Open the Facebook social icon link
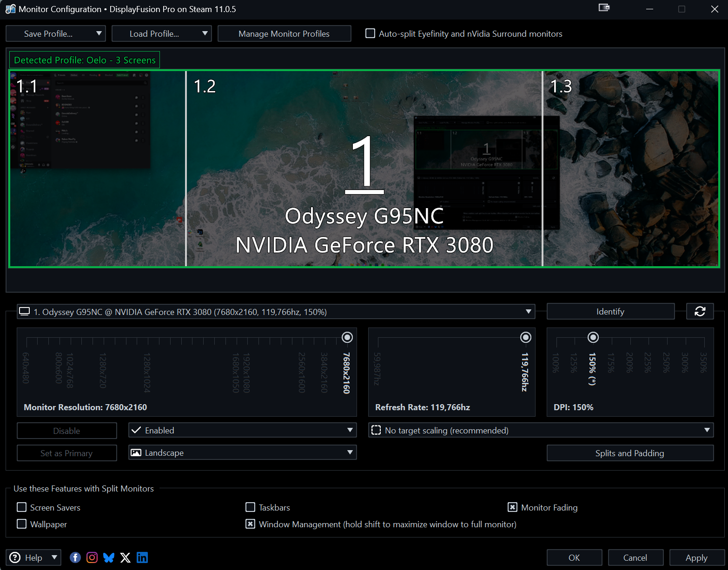Image resolution: width=728 pixels, height=570 pixels. coord(75,557)
